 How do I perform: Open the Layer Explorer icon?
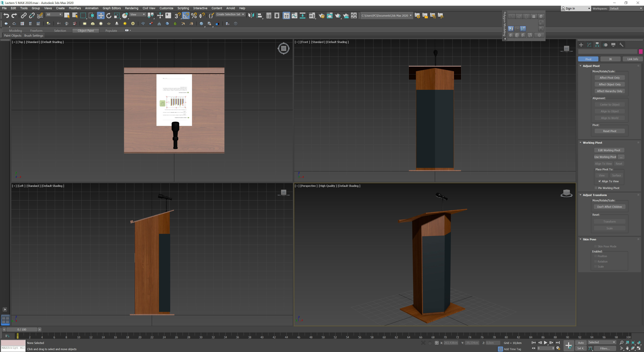tap(277, 15)
